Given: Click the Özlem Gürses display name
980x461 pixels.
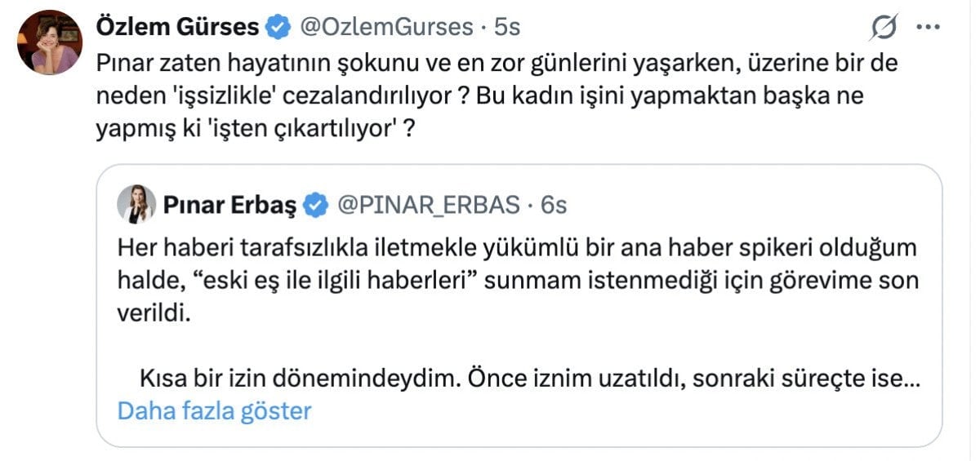Looking at the screenshot, I should click(178, 27).
